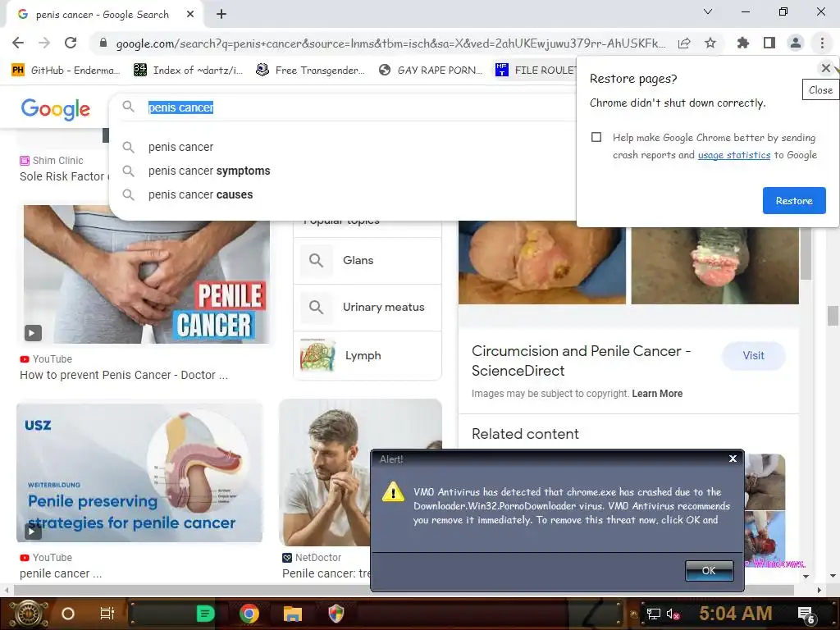Select the penis cancer Google Search tab
The height and width of the screenshot is (630, 840).
(x=104, y=15)
